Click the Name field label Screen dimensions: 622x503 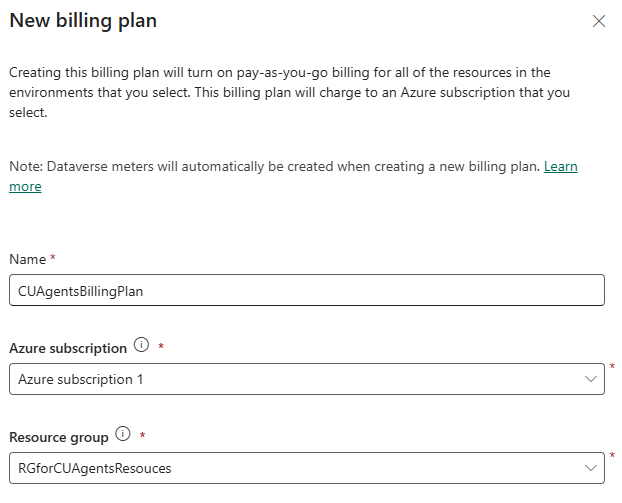pos(27,259)
